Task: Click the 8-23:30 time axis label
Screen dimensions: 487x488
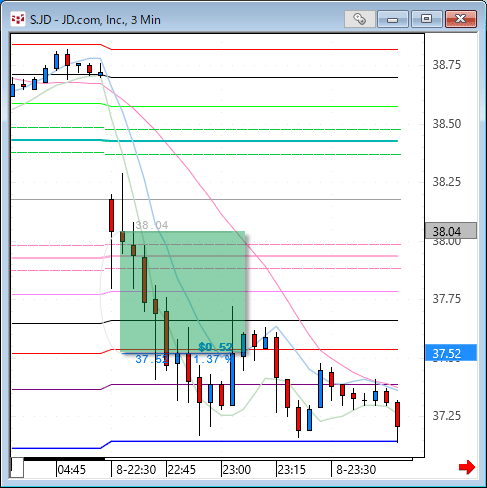Action: 356,470
